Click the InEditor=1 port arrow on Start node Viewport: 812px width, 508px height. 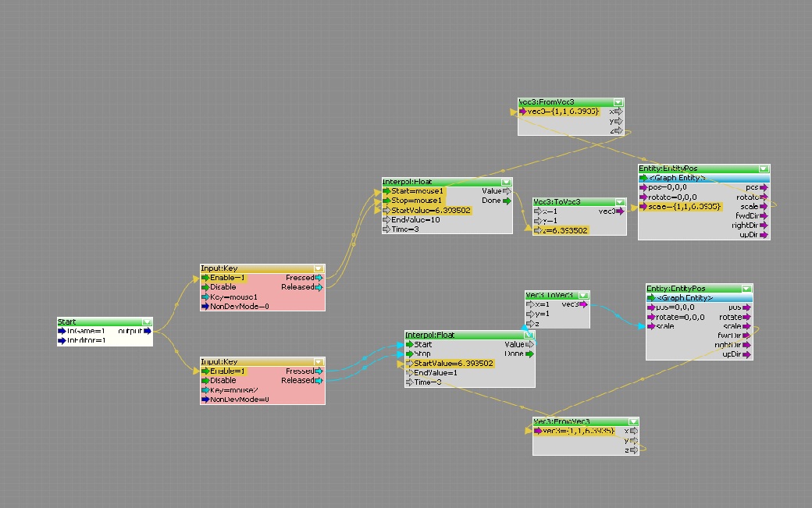(x=62, y=340)
